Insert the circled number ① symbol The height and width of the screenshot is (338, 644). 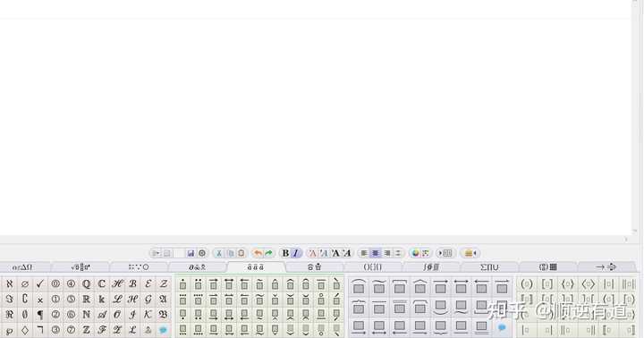pos(55,299)
